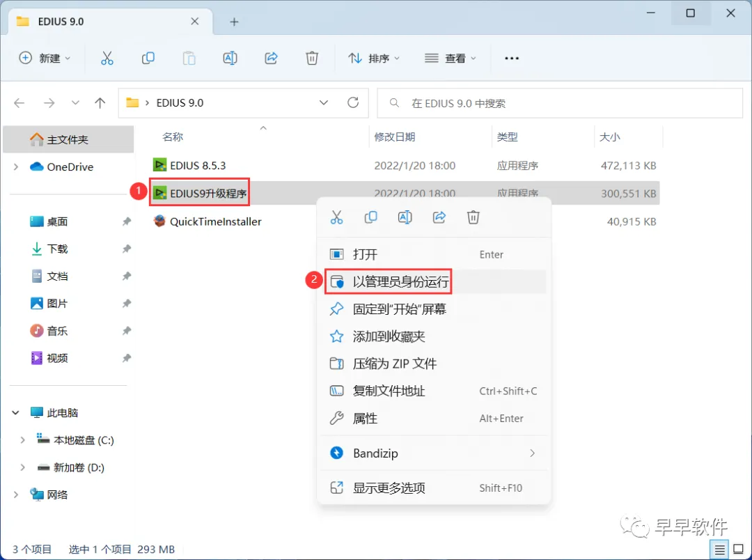Switch to details view in status bar
The image size is (752, 560).
pos(719,550)
